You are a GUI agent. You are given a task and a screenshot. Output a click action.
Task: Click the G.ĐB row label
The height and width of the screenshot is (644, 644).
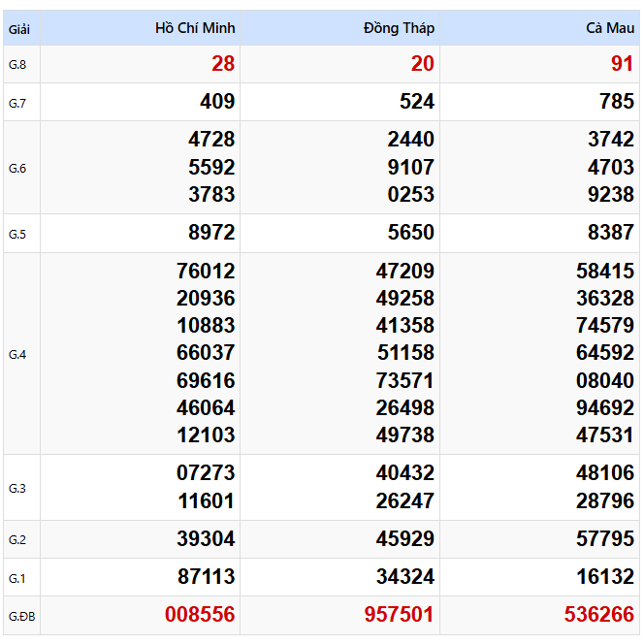21,616
